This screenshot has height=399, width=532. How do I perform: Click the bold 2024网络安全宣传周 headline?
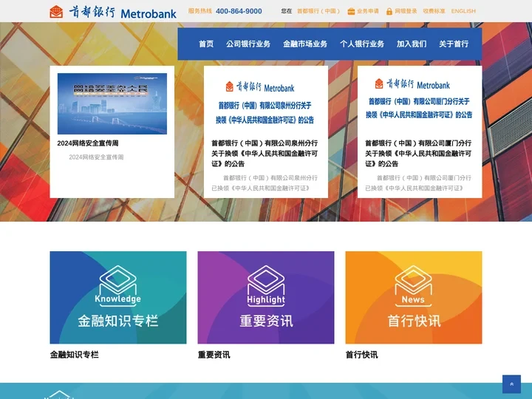[x=88, y=143]
